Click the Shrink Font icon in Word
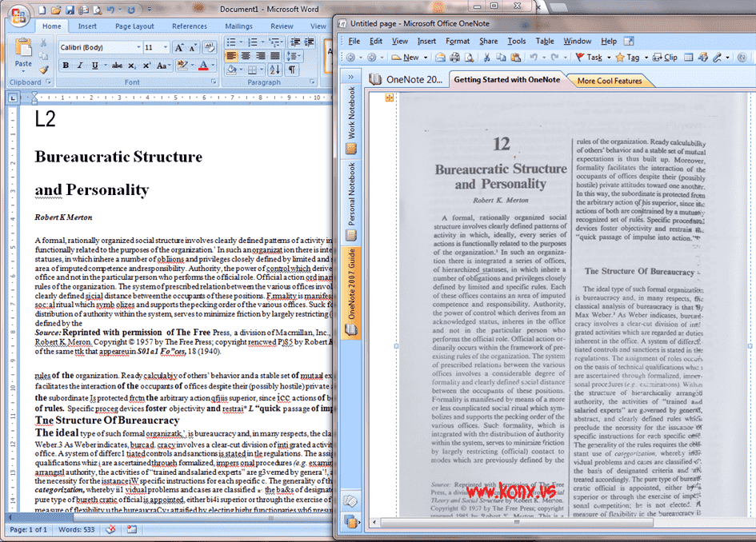The image size is (756, 542). coord(192,47)
